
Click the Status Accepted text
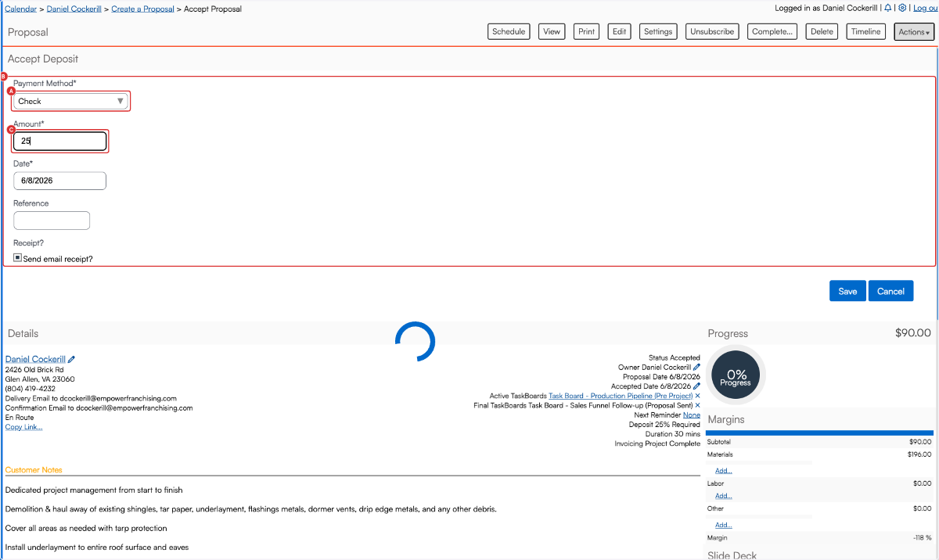(675, 357)
